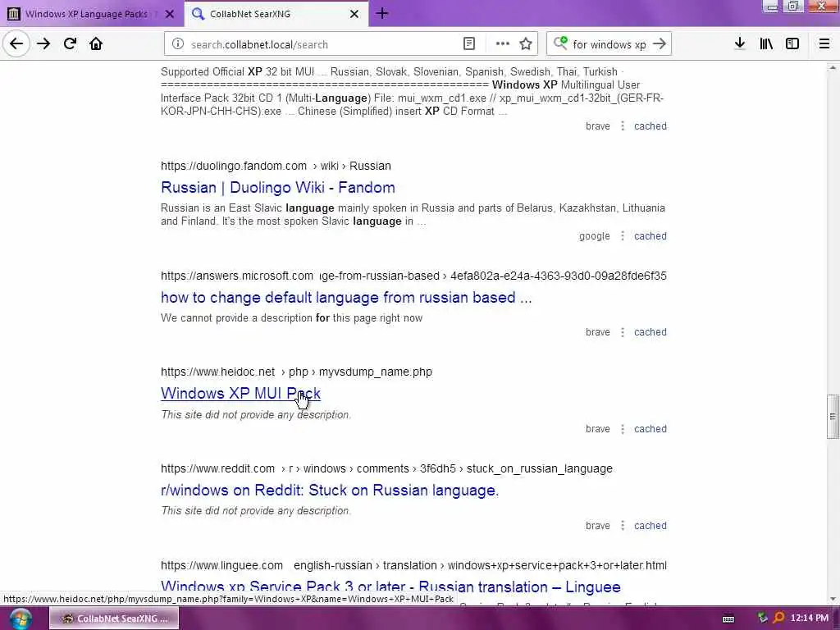Toggle reader view icon in address bar
This screenshot has width=840, height=630.
pos(468,44)
